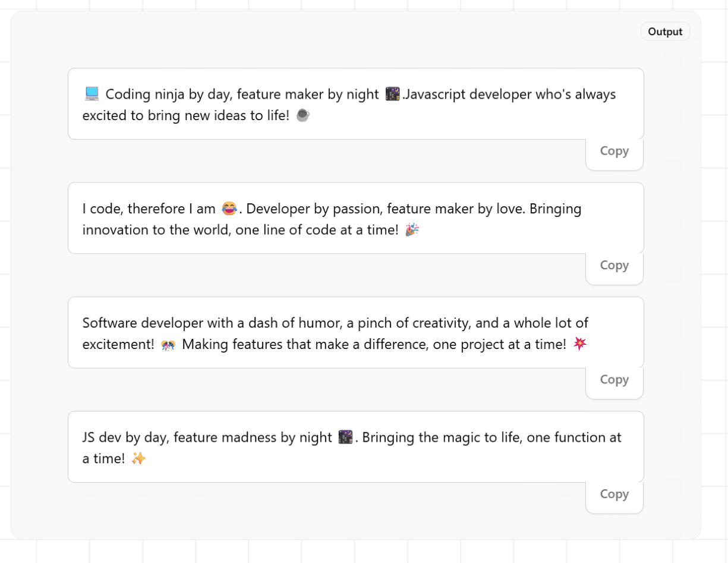Screen dimensions: 728x563
Task: Copy the 'Coding ninja by day' bio
Action: click(614, 151)
